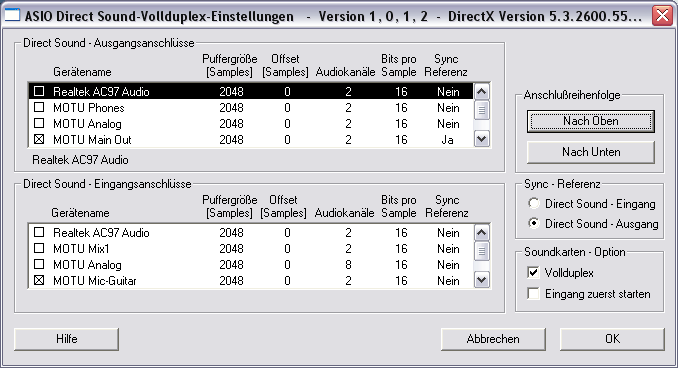Select MOTU Phones row in output list
This screenshot has width=678, height=368.
[251, 107]
